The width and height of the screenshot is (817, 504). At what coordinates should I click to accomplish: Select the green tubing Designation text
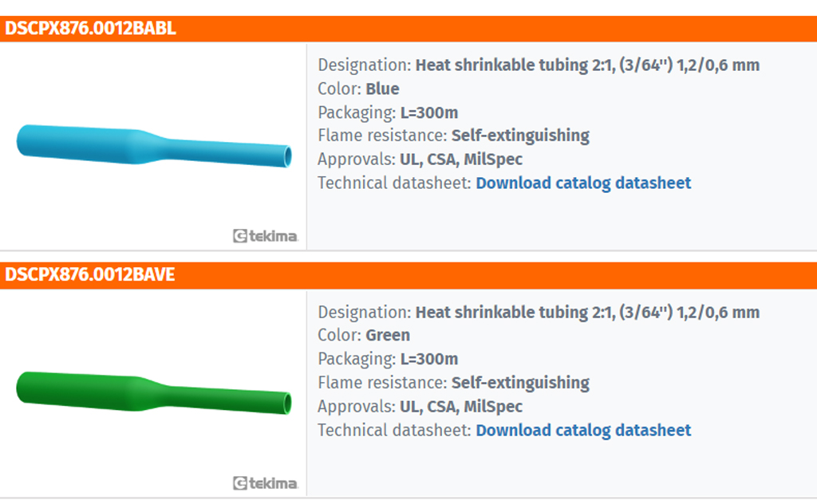point(587,313)
